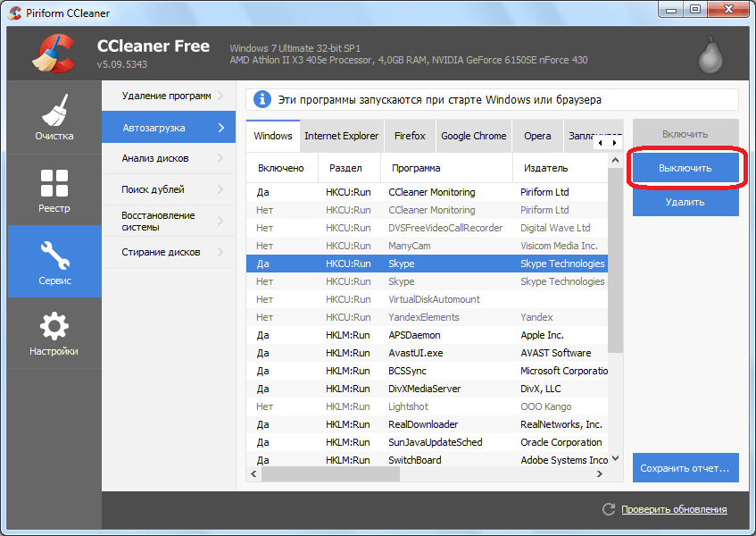Open the Реестр grid icon section
This screenshot has height=536, width=756.
[x=54, y=189]
